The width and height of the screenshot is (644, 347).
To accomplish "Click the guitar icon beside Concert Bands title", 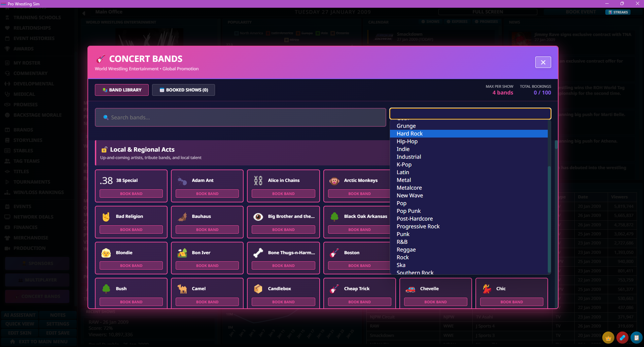I will 101,59.
